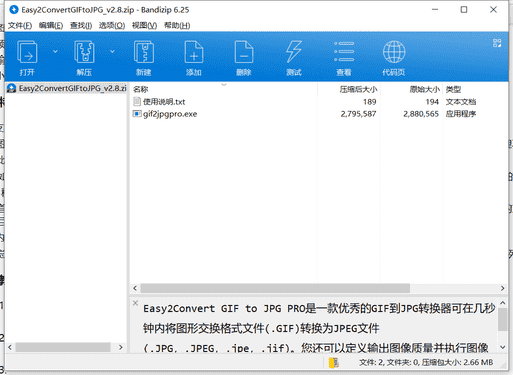Viewport: 513px width, 375px height.
Task: Sort by the 原始大小 column header
Action: (x=425, y=89)
